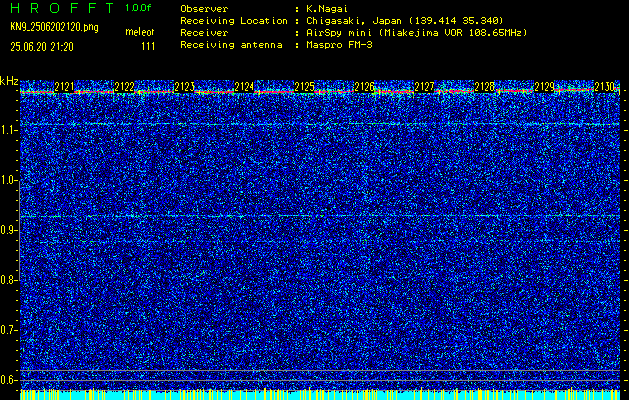Viewport: 629px width, 400px height.
Task: Click the 0.9 frequency axis label
Action: point(7,230)
